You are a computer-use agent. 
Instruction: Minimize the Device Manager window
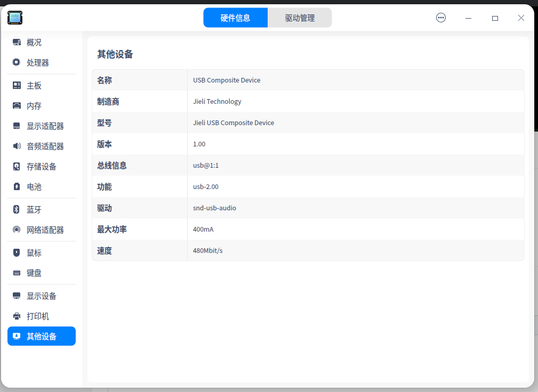click(468, 18)
